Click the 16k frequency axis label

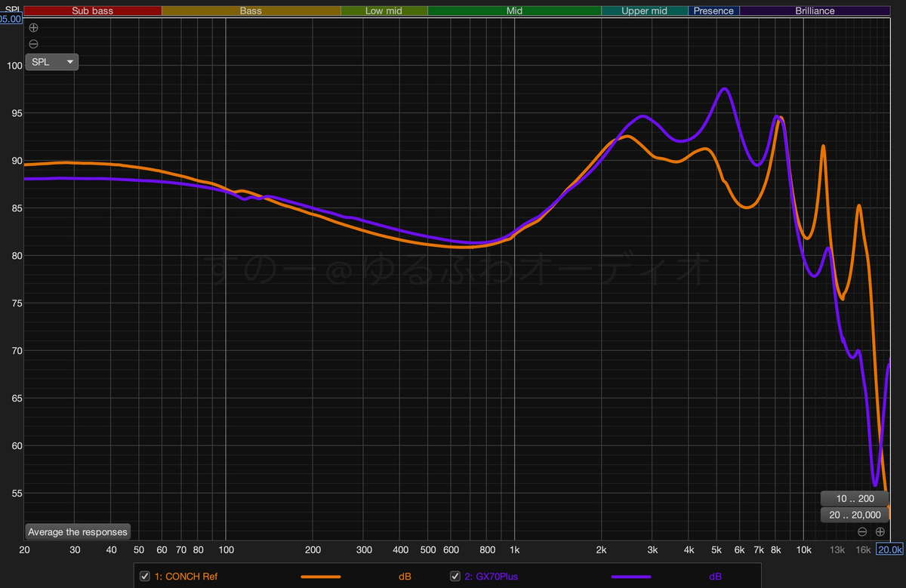pos(863,550)
